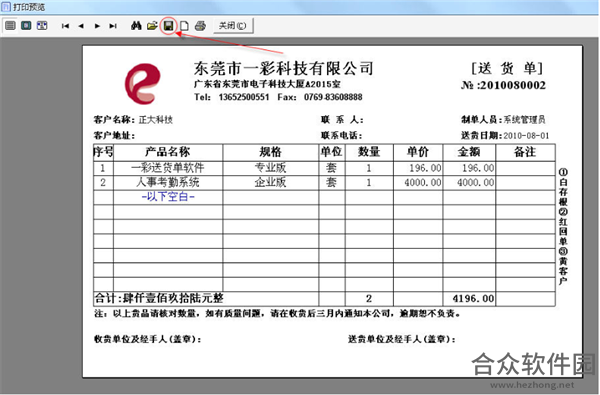Click customer name 正大科技
The image size is (600, 395).
[x=156, y=120]
